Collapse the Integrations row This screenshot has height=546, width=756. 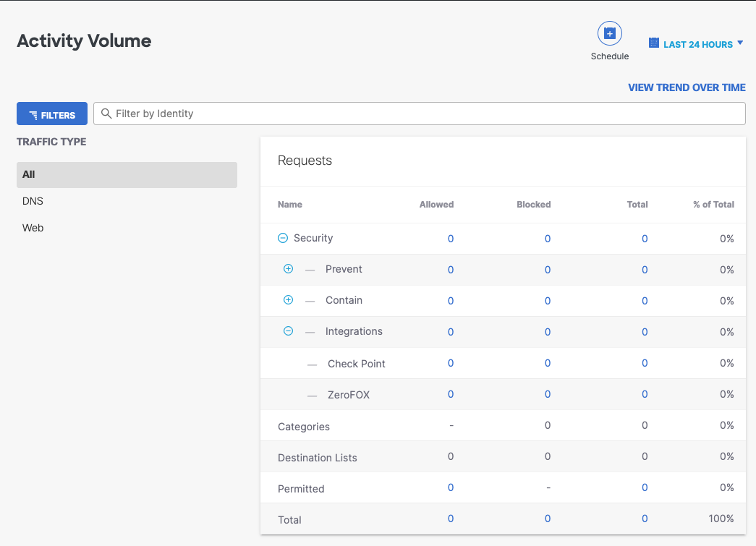coord(289,331)
